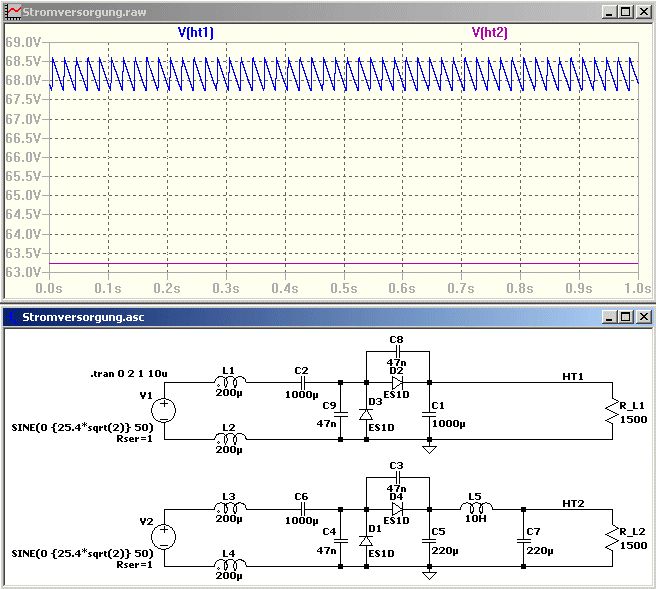Click the HT1 net label
The width and height of the screenshot is (656, 589).
click(x=573, y=376)
